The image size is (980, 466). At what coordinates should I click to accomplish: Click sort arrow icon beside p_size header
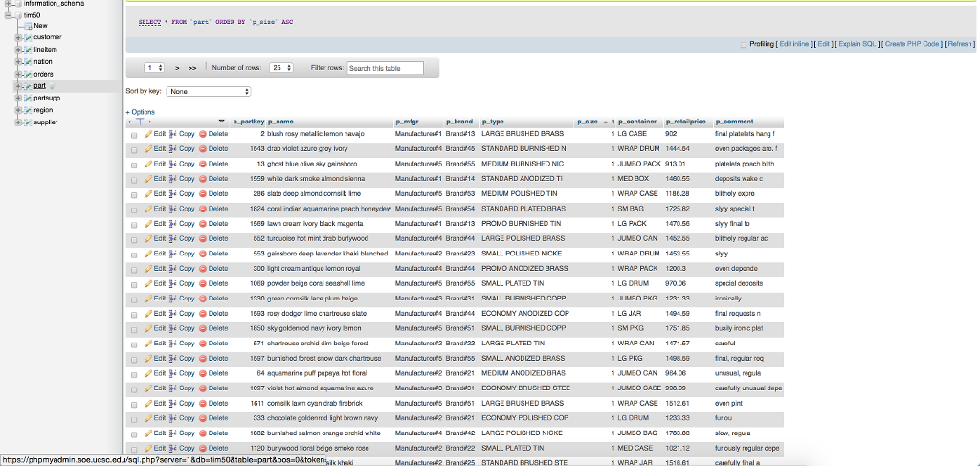(605, 122)
